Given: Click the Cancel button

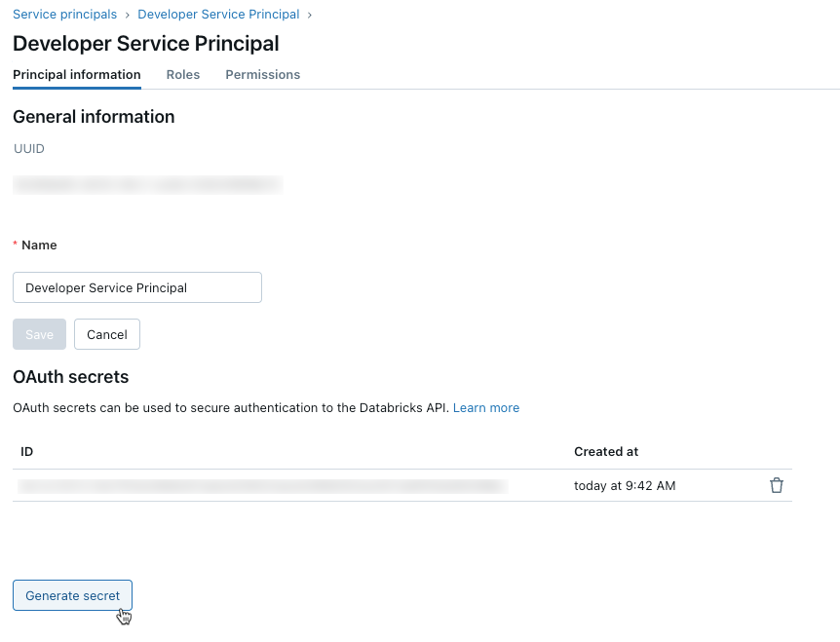Looking at the screenshot, I should tap(107, 334).
